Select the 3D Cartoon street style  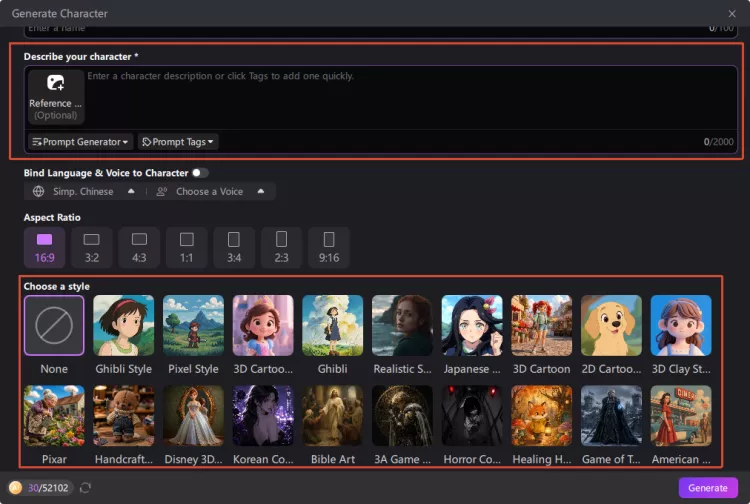541,325
